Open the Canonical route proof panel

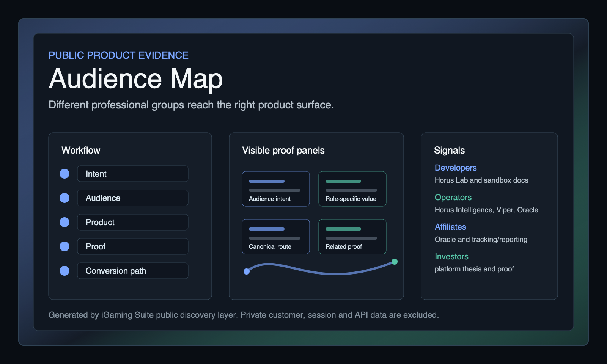(x=276, y=237)
